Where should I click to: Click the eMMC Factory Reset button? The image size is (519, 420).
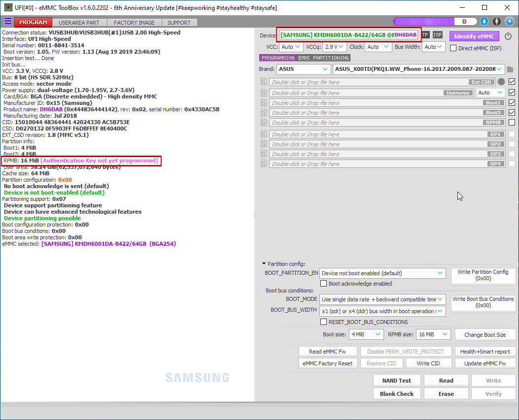pos(328,363)
